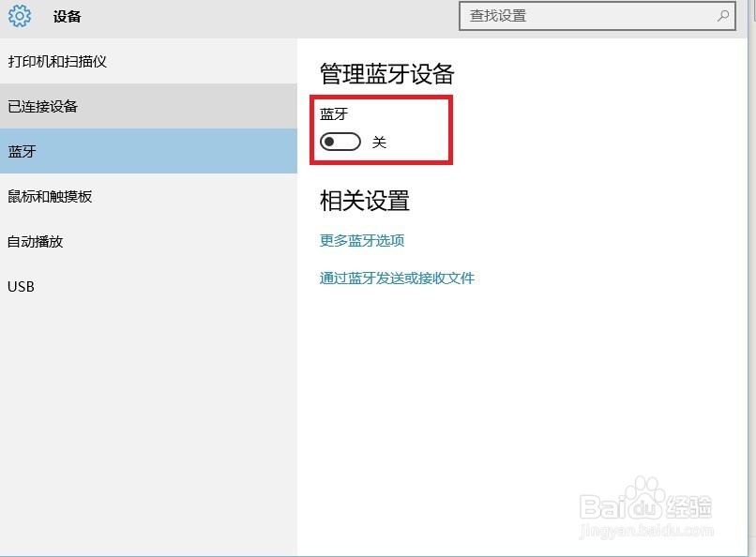Click the settings gear icon

20,15
